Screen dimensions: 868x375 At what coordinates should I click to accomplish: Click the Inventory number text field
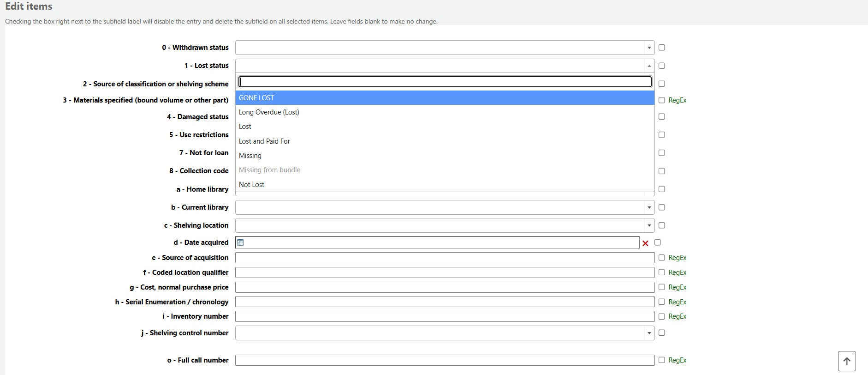tap(445, 316)
